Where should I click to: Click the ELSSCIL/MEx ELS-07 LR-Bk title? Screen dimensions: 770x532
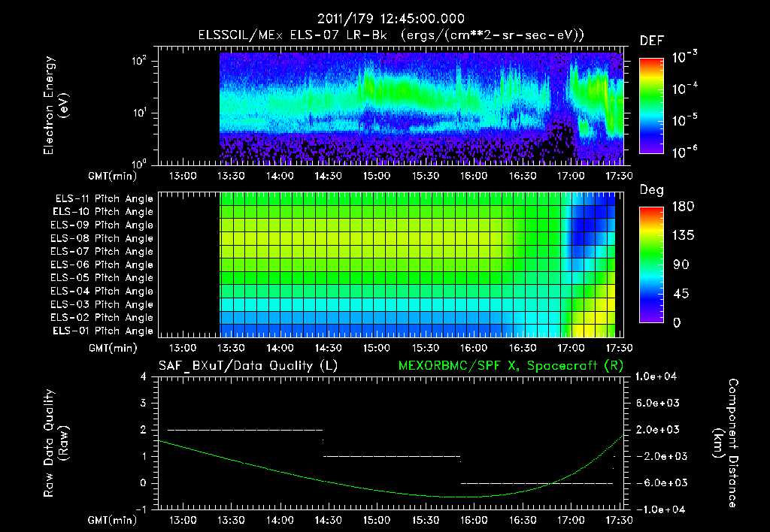click(x=293, y=35)
